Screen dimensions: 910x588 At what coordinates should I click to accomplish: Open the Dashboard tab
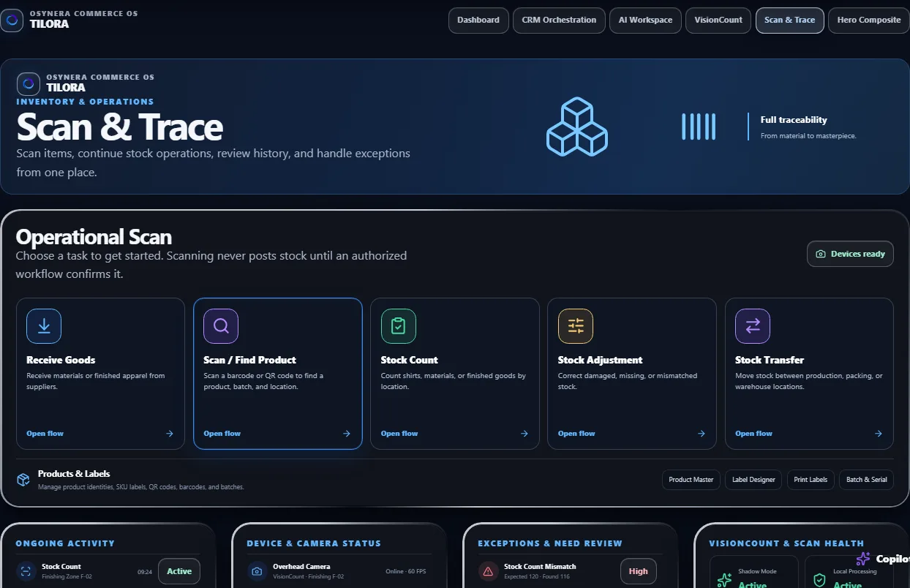pyautogui.click(x=478, y=20)
